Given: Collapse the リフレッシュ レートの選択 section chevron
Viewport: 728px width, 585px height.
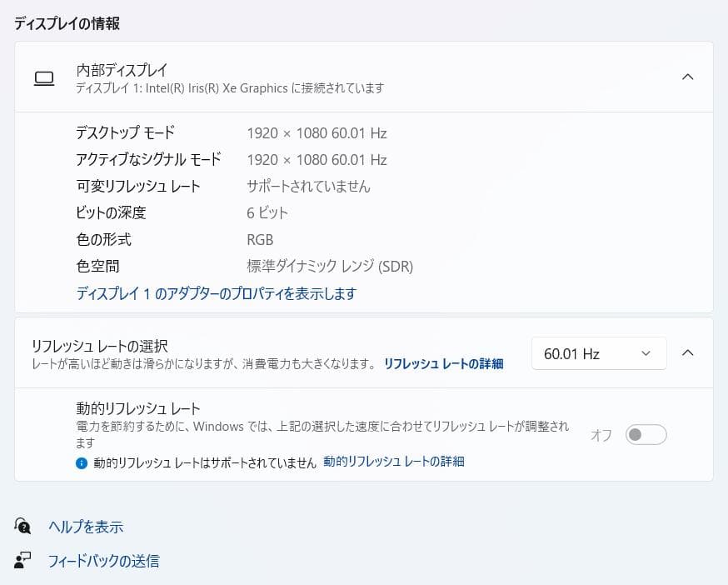Looking at the screenshot, I should click(x=687, y=352).
